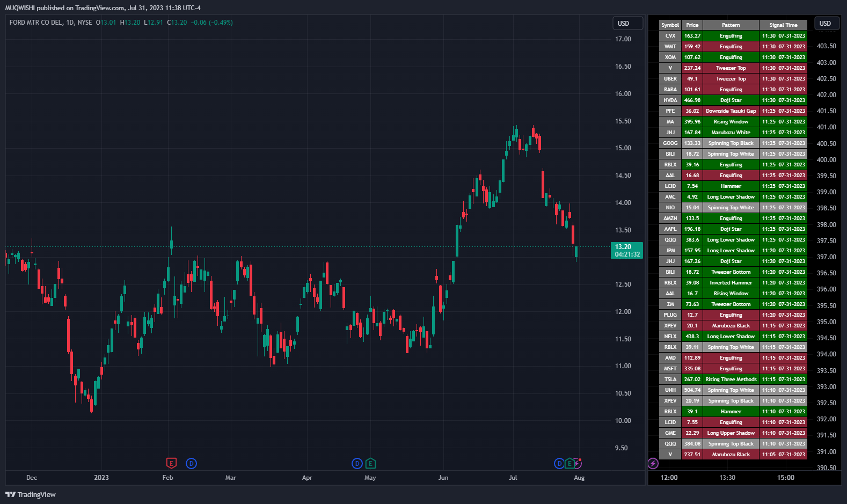Click the 11:05 07-31-2023 signal time cell

click(x=784, y=455)
